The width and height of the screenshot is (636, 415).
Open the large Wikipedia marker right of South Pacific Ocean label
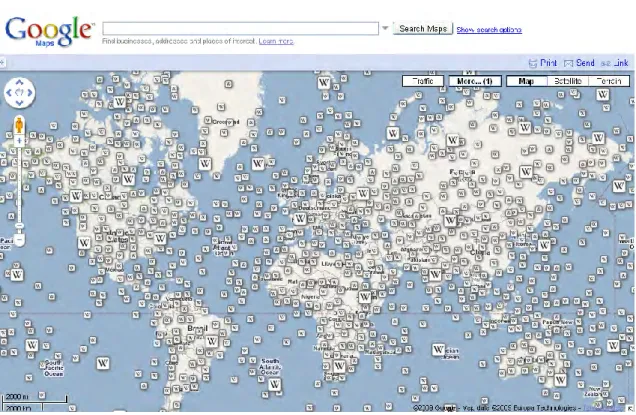click(103, 363)
